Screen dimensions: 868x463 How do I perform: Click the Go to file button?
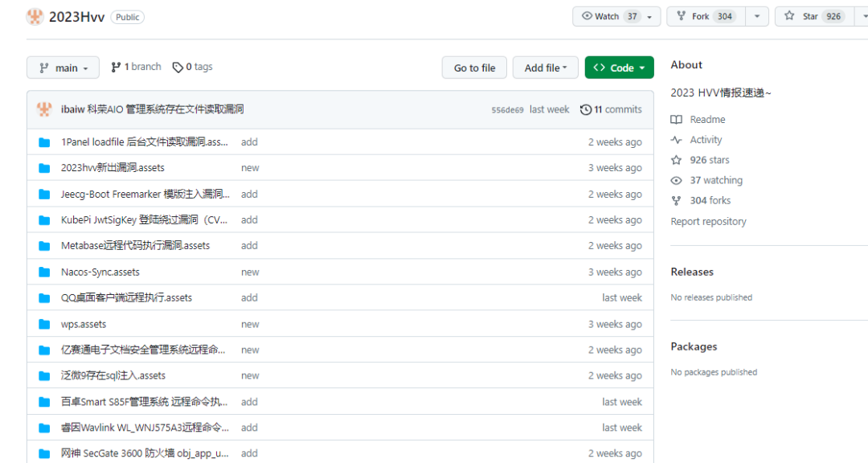click(x=474, y=68)
